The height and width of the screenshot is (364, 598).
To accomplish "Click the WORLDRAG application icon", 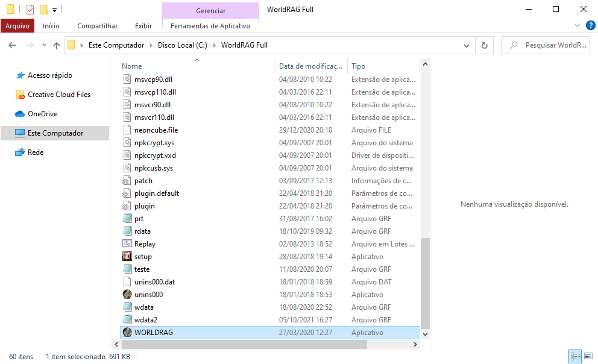I will (x=127, y=333).
